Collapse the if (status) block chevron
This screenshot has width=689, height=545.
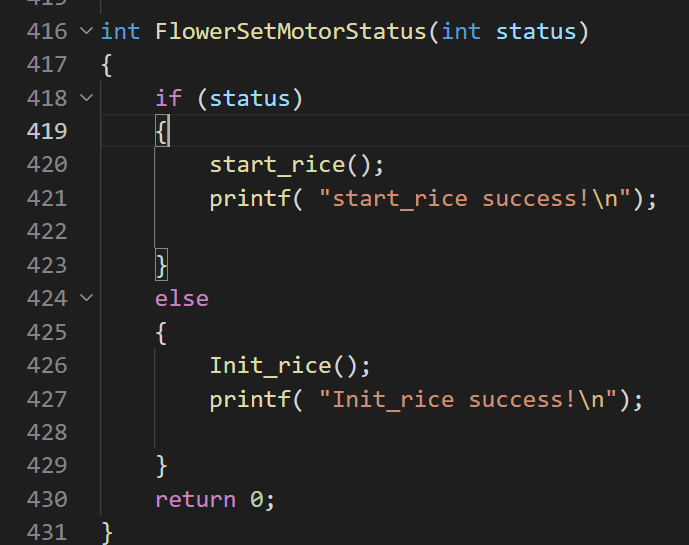(87, 98)
